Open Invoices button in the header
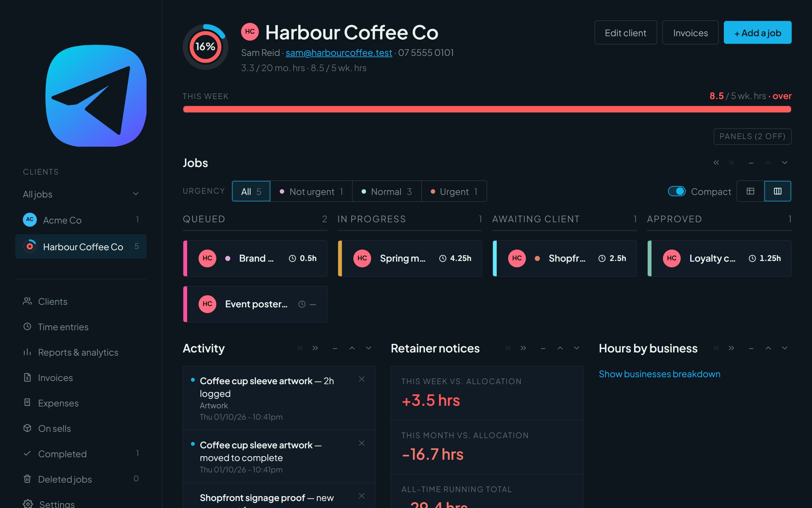The image size is (812, 508). (x=690, y=33)
